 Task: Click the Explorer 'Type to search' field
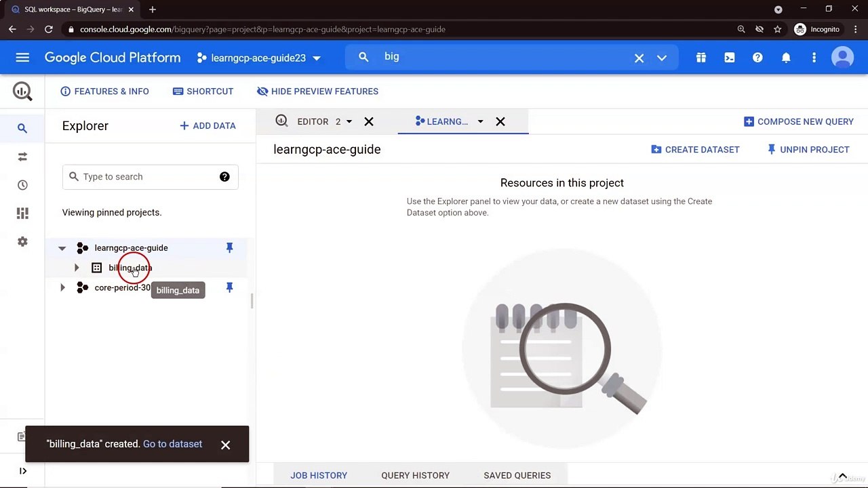150,177
